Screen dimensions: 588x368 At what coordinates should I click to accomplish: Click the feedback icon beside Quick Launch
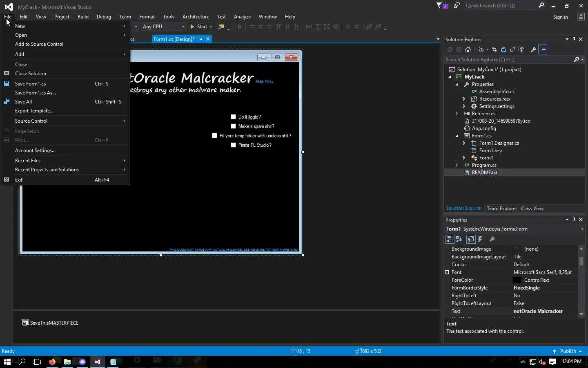[x=457, y=6]
